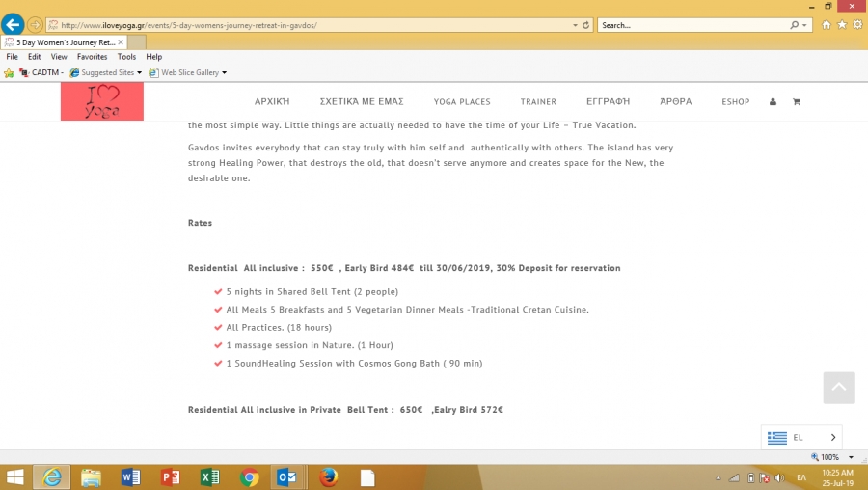Click the I Love Yoga logo
This screenshot has width=868, height=490.
pyautogui.click(x=101, y=101)
